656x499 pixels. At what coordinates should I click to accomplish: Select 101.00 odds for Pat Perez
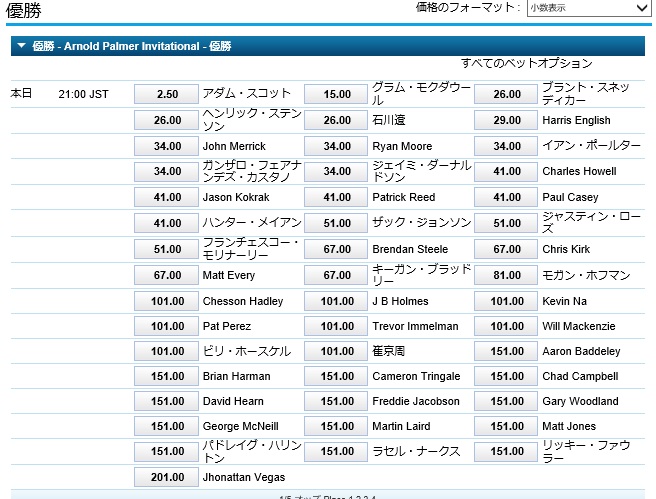tap(167, 326)
